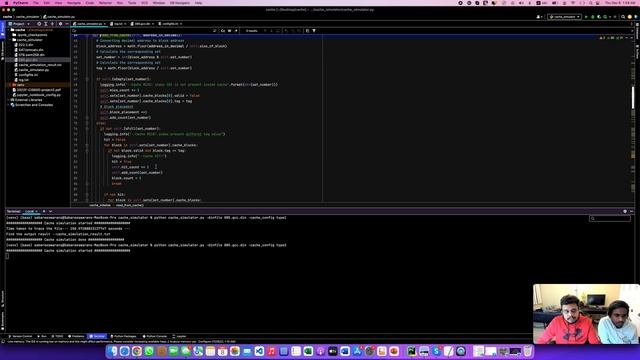The width and height of the screenshot is (640, 360).
Task: Open 047.tomcatv.din in project tree
Action: (31, 50)
